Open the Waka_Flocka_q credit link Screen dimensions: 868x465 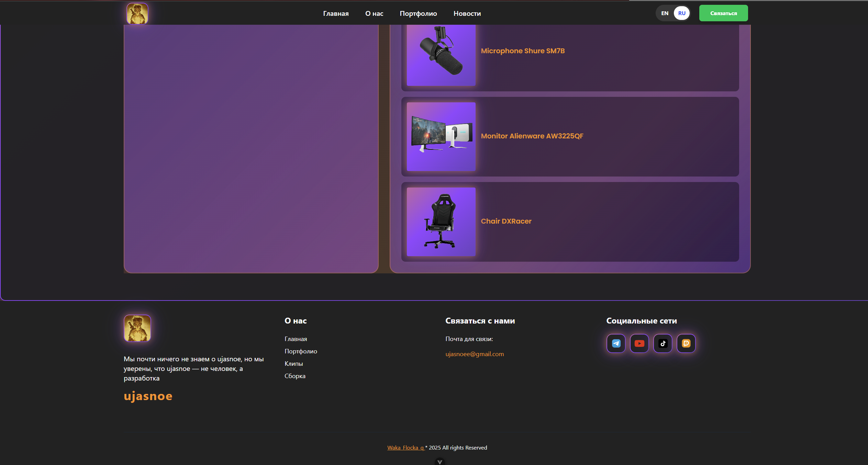click(405, 447)
